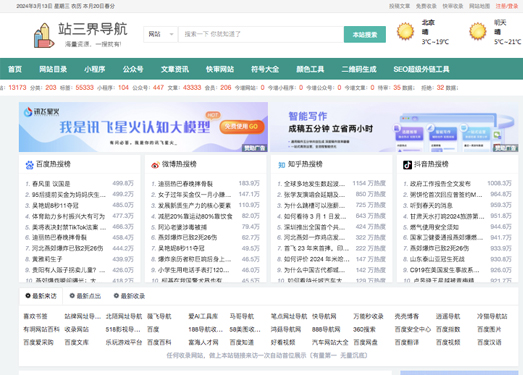Click the 百度图片 site link
The image size is (523, 375).
pos(489,330)
